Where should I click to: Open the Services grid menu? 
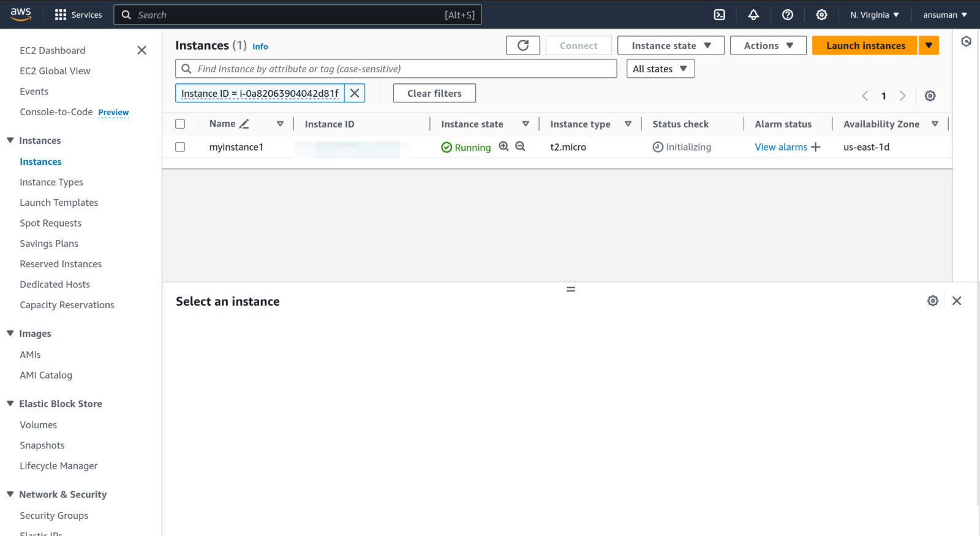(x=78, y=15)
